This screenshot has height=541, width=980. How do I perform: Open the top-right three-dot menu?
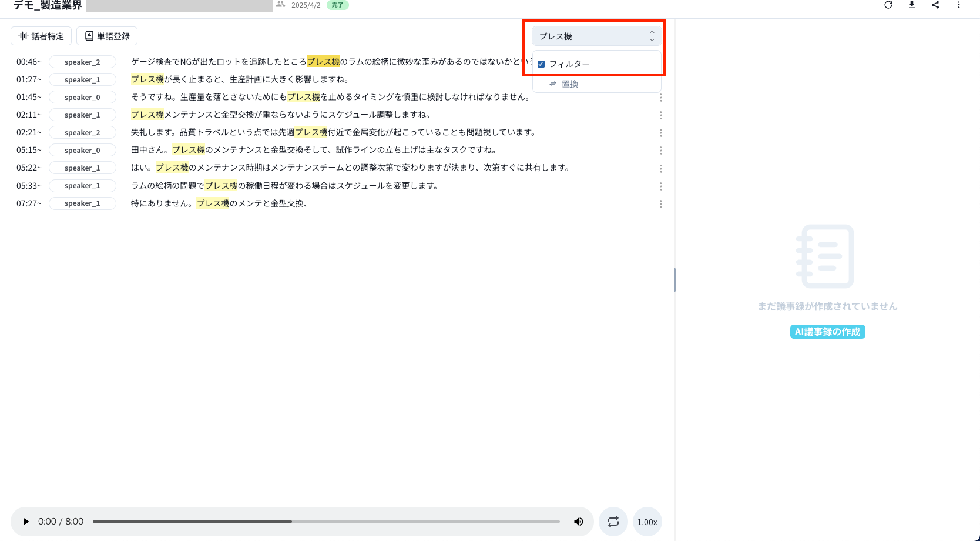959,5
